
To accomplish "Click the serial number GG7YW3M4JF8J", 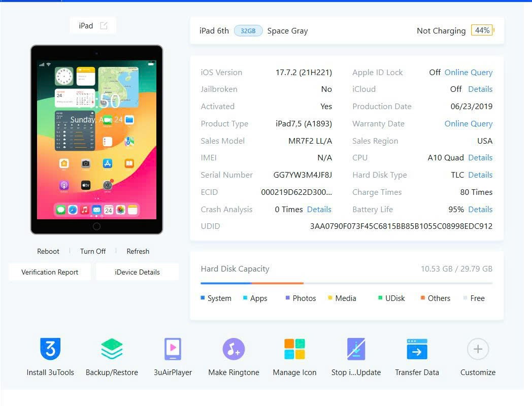I will coord(303,175).
